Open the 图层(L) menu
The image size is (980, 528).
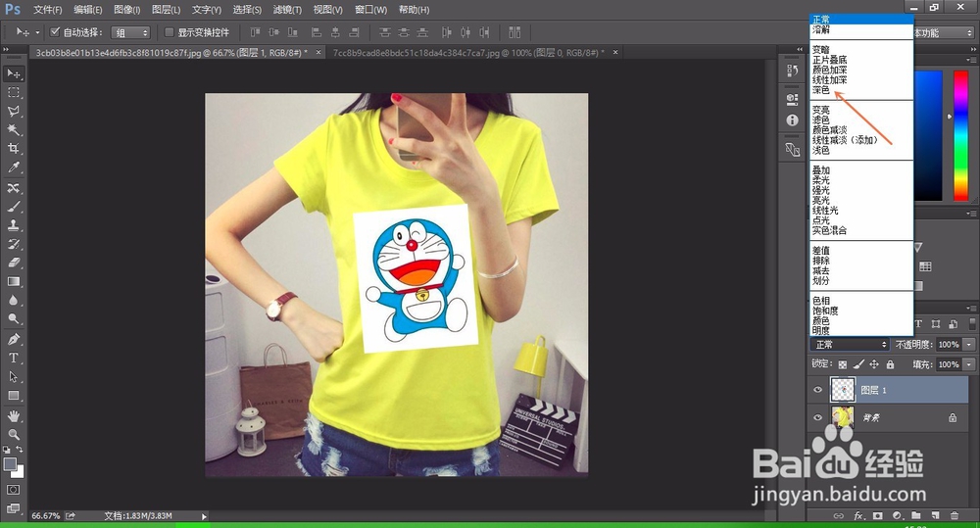click(x=167, y=10)
